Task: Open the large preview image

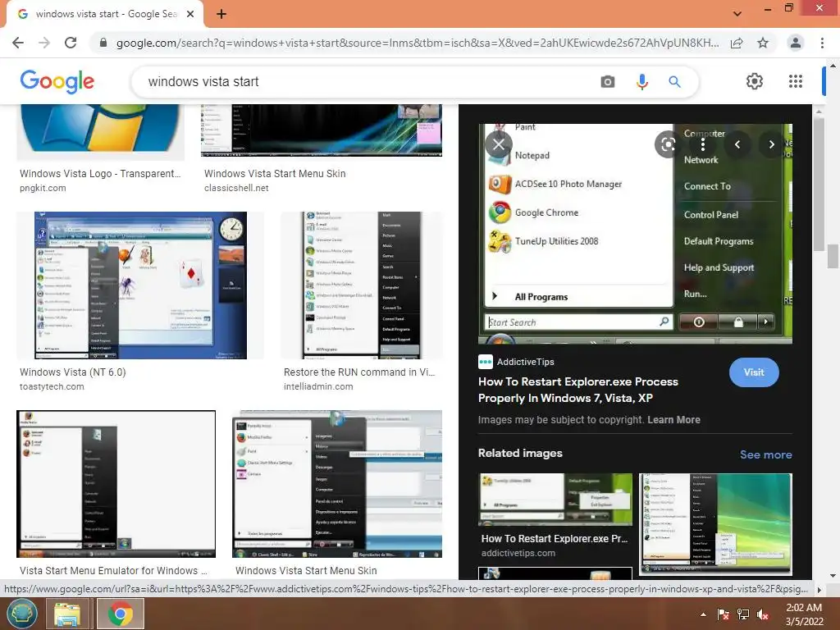Action: (x=635, y=234)
